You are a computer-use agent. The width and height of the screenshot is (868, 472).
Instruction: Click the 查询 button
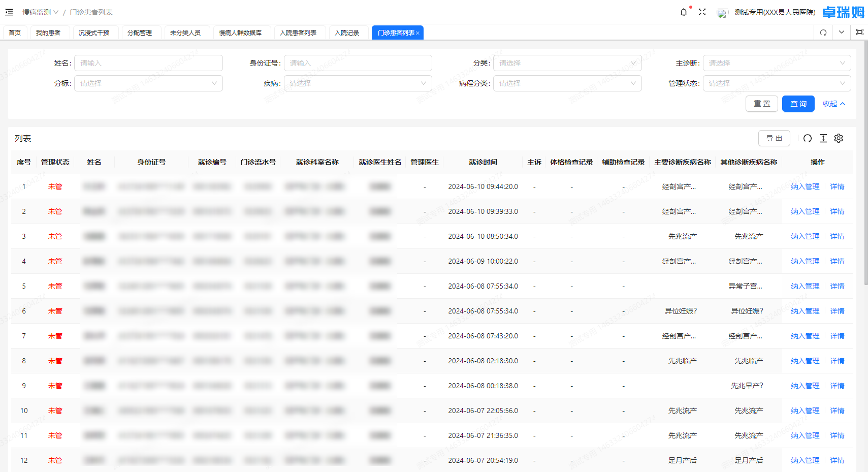coord(798,104)
